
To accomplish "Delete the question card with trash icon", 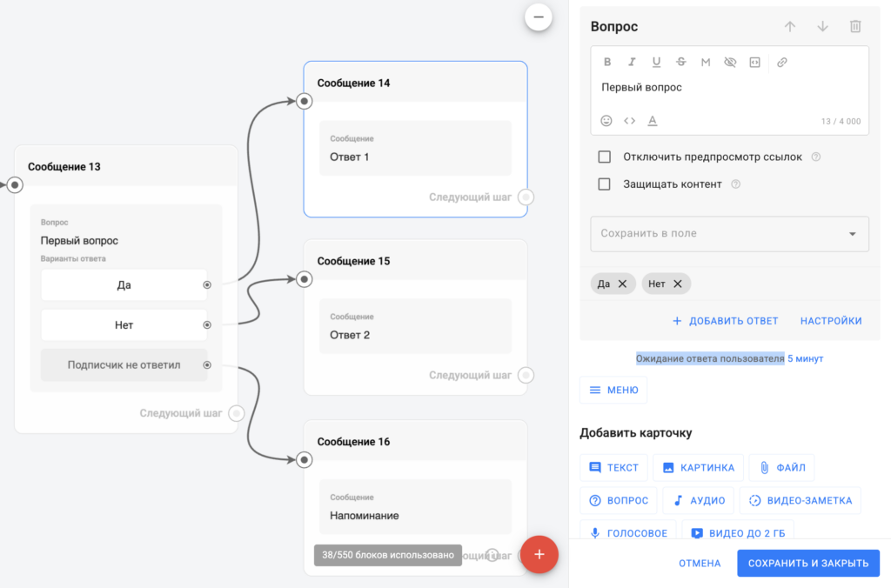I will click(x=855, y=27).
